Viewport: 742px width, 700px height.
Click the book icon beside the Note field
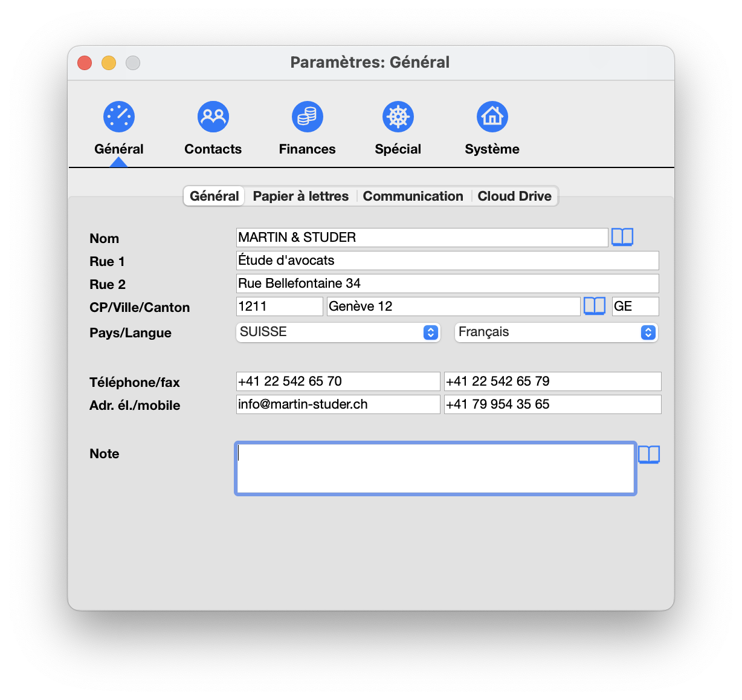coord(649,455)
